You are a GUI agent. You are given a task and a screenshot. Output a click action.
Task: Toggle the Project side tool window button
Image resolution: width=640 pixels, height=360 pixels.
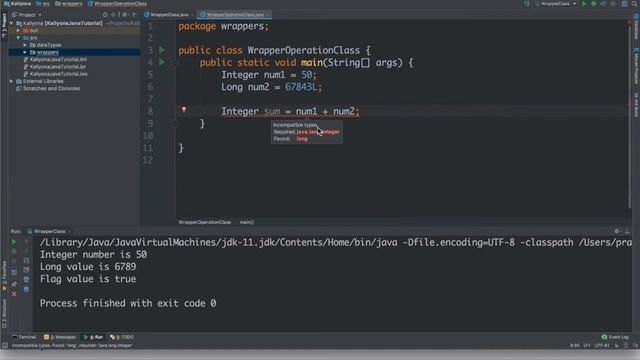coord(4,26)
